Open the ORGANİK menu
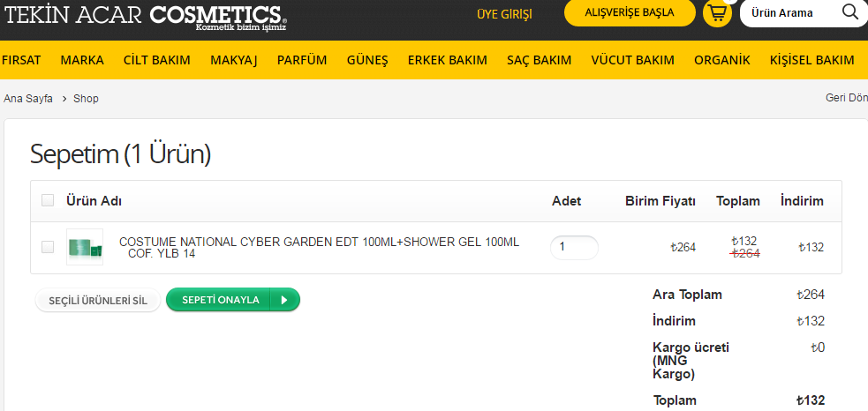Viewport: 868px width, 411px height. (721, 60)
